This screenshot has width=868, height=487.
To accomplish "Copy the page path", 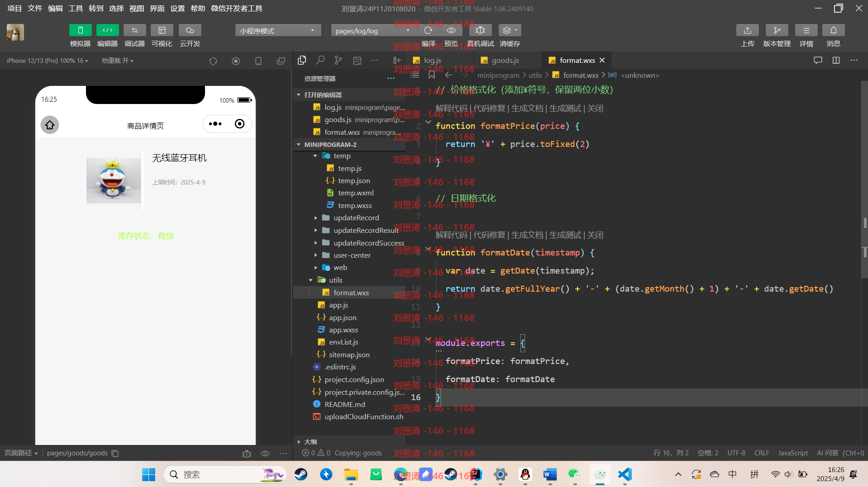I will click(x=115, y=453).
